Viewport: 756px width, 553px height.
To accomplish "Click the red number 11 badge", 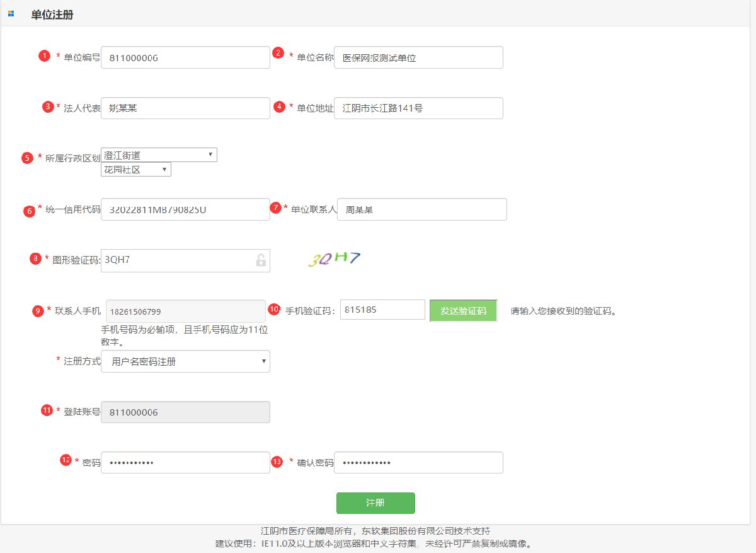I will click(x=47, y=410).
